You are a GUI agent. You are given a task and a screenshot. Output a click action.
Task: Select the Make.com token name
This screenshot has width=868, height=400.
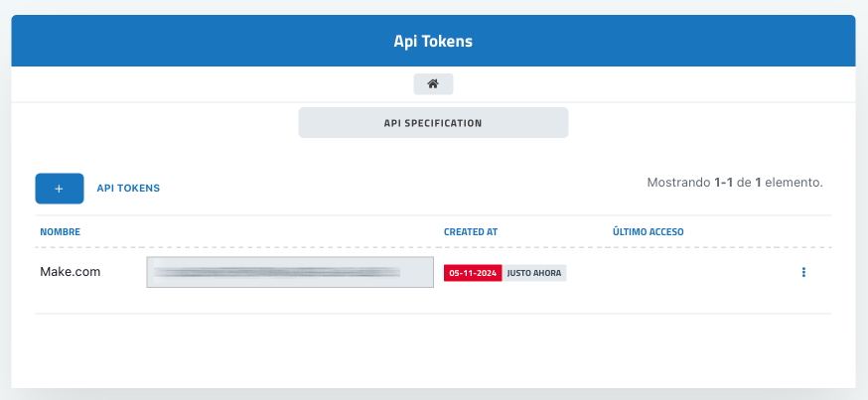point(71,271)
